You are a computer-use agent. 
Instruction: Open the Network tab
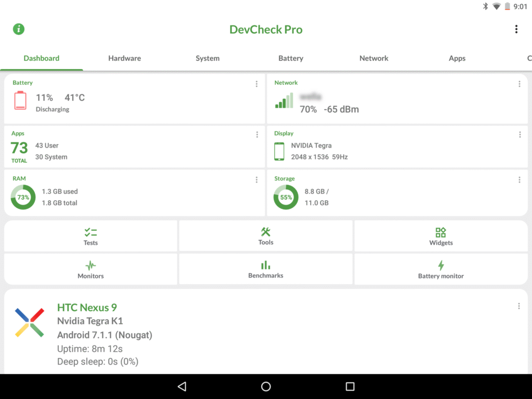tap(374, 58)
